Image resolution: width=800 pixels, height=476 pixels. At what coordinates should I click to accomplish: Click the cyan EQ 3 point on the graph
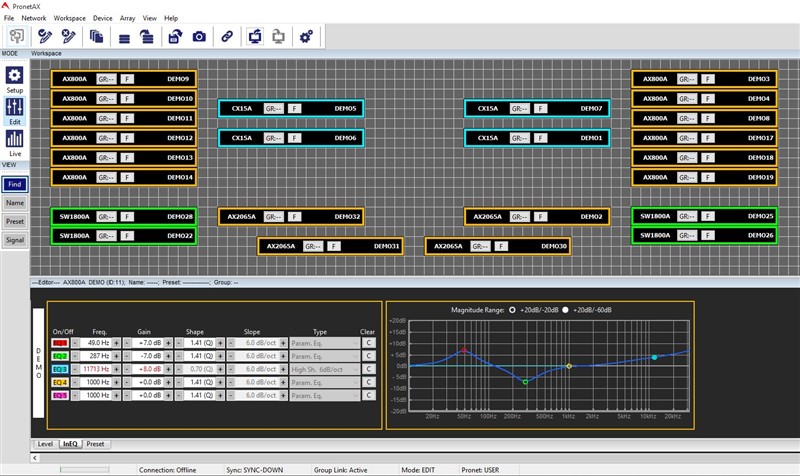pyautogui.click(x=655, y=357)
